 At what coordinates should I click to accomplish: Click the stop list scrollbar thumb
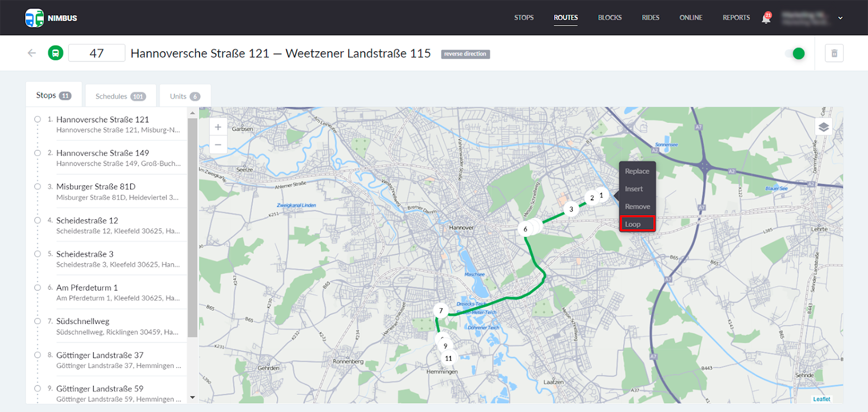pyautogui.click(x=192, y=228)
